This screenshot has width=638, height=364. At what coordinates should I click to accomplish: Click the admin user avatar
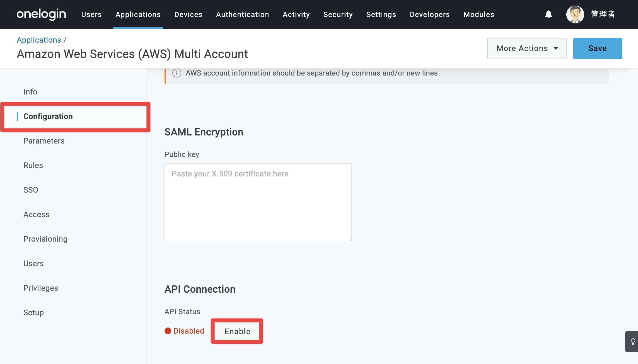coord(575,14)
